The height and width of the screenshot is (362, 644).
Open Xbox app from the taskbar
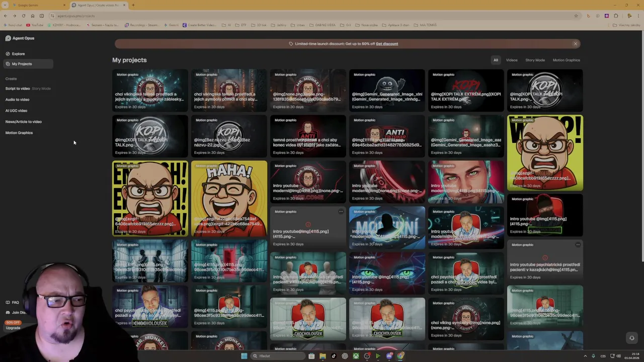(356, 356)
